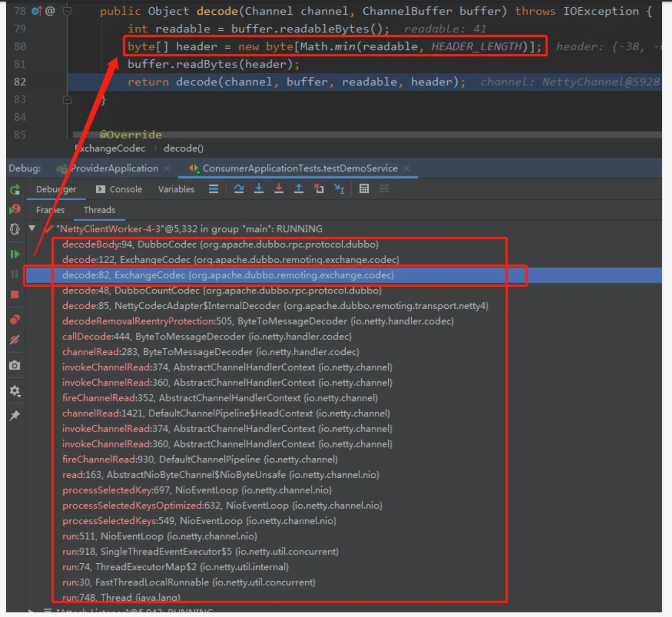Click line number 82 in gutter
The width and height of the screenshot is (672, 617).
[x=20, y=82]
